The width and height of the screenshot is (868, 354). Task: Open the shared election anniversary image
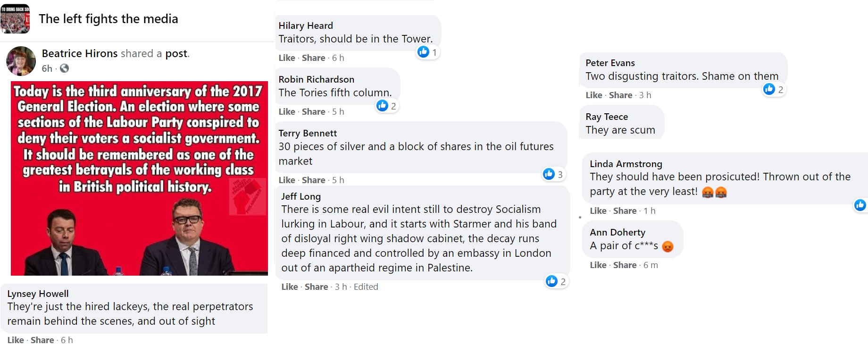coord(139,178)
